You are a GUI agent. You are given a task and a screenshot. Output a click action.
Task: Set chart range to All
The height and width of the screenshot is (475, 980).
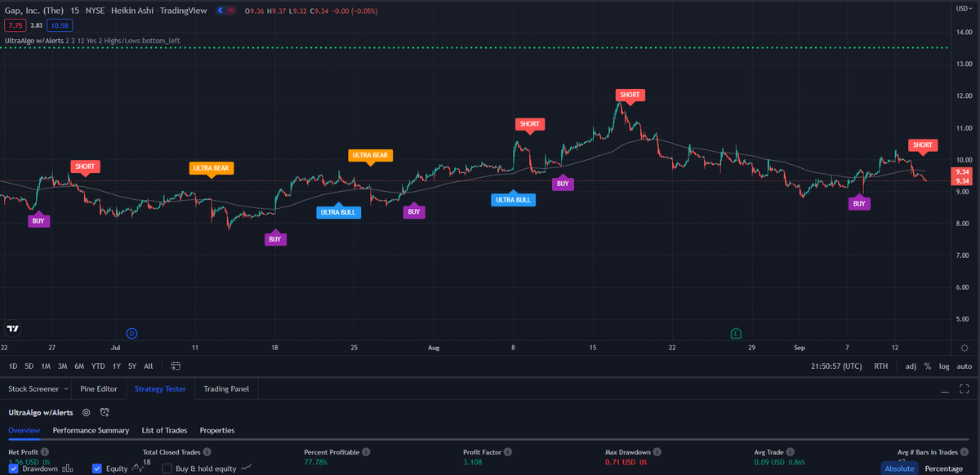(148, 366)
